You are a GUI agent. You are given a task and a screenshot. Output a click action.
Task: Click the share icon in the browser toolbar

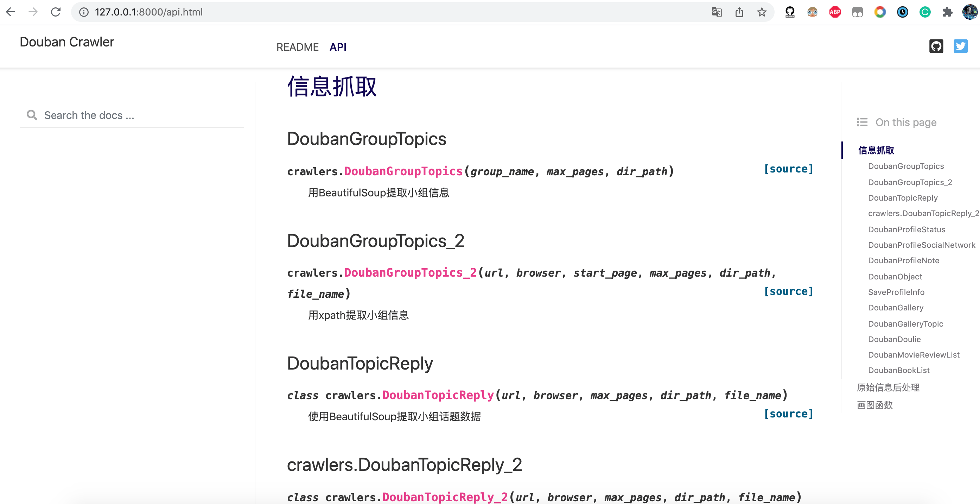pos(739,12)
